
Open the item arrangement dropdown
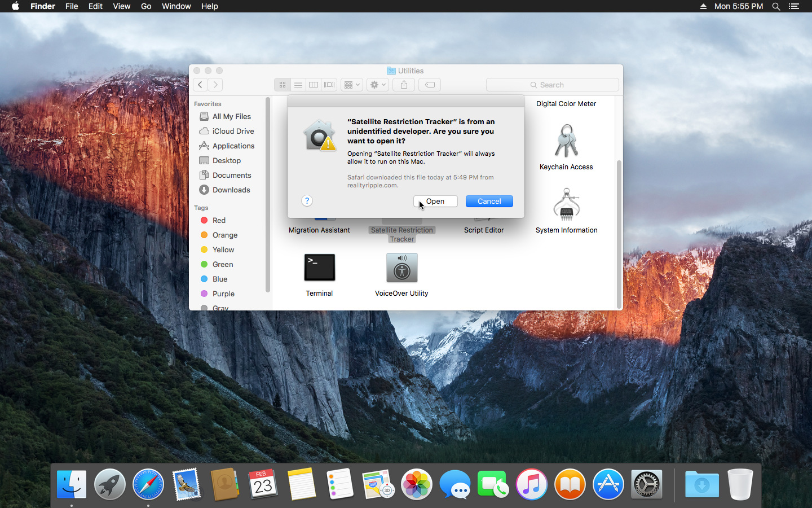click(351, 85)
